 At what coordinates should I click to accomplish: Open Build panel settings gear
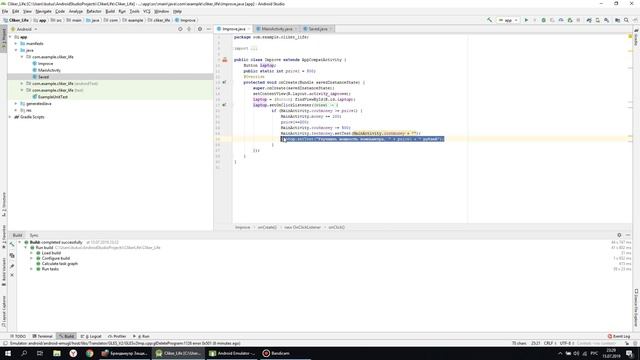619,235
